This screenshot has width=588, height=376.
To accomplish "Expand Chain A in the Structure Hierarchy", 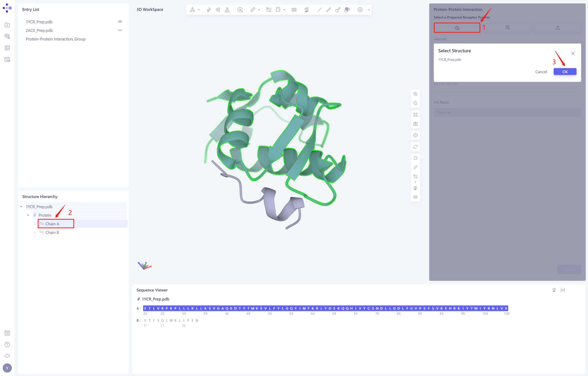I will [x=35, y=224].
